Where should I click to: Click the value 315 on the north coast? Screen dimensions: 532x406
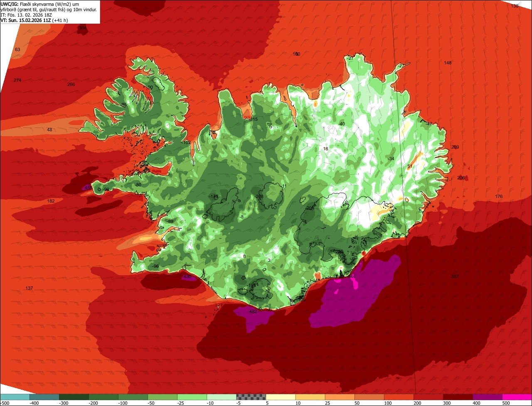pyautogui.click(x=254, y=119)
